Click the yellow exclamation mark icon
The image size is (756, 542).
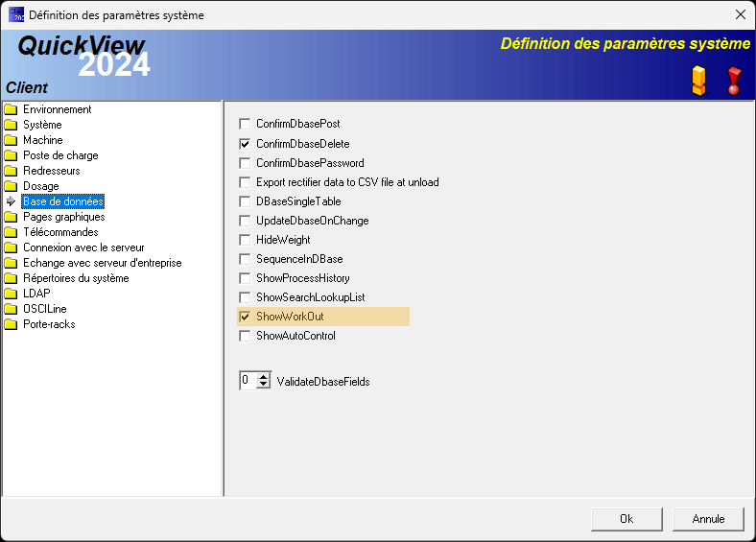698,81
